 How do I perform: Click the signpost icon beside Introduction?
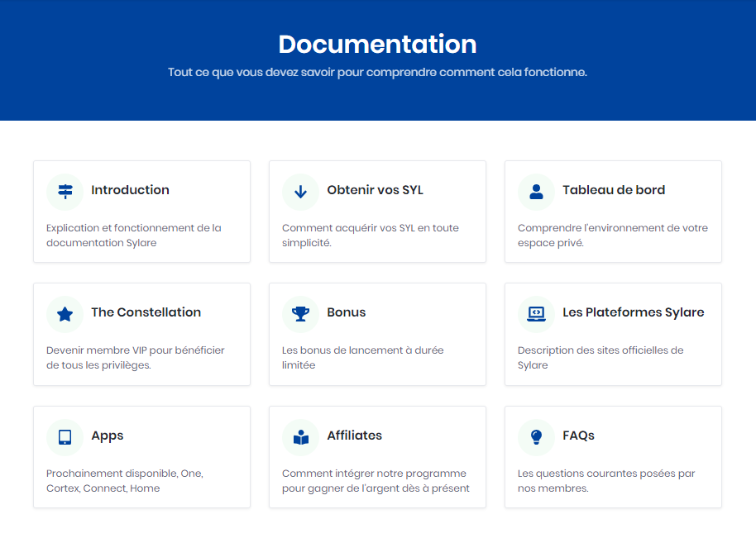click(65, 192)
